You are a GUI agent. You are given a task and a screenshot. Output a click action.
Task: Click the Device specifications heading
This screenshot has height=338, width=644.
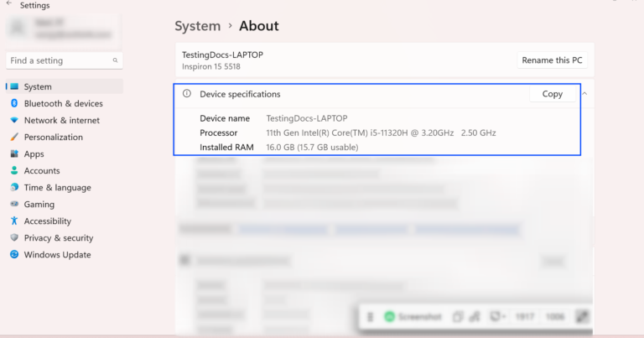240,94
